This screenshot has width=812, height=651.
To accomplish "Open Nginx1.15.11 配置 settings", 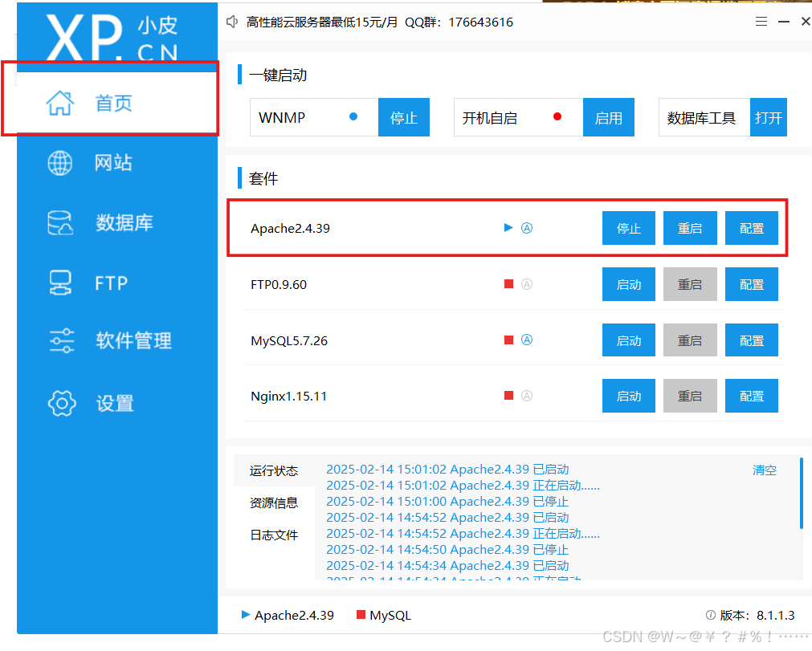I will (x=752, y=396).
